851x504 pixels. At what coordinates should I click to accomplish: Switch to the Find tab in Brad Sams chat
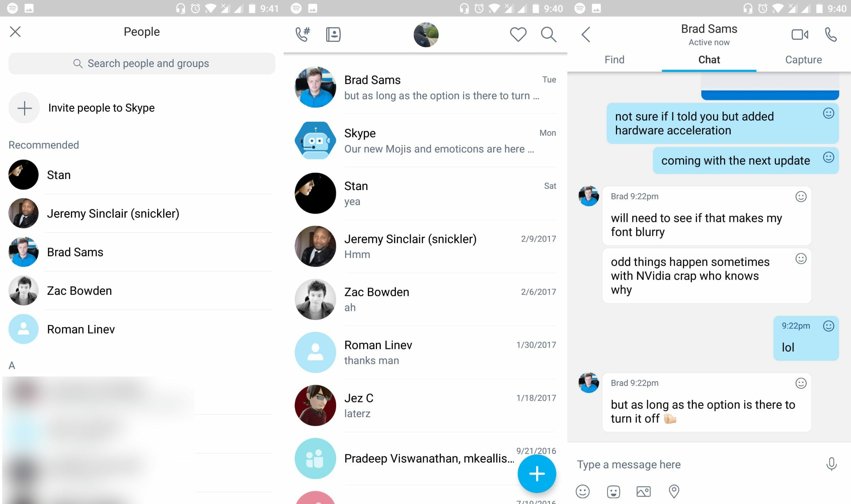click(x=614, y=60)
